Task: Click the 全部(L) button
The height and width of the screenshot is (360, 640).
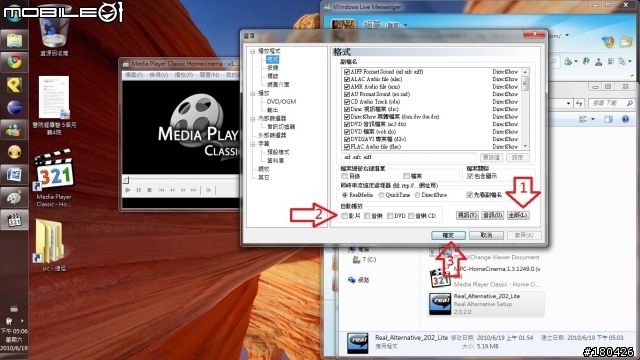Action: click(518, 215)
